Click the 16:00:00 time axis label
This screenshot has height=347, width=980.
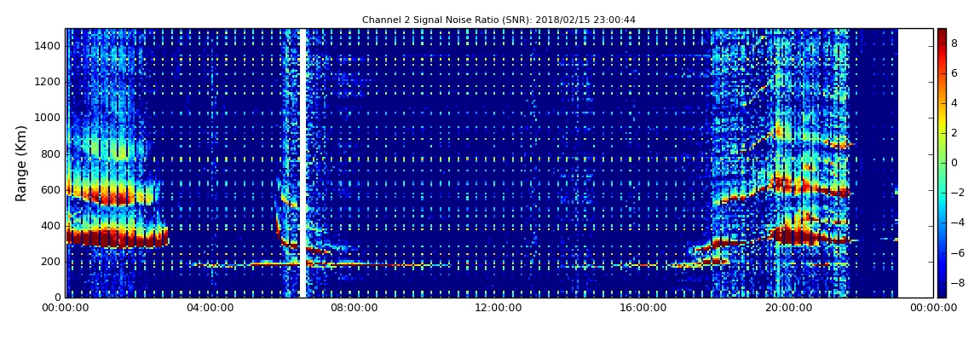pyautogui.click(x=642, y=308)
